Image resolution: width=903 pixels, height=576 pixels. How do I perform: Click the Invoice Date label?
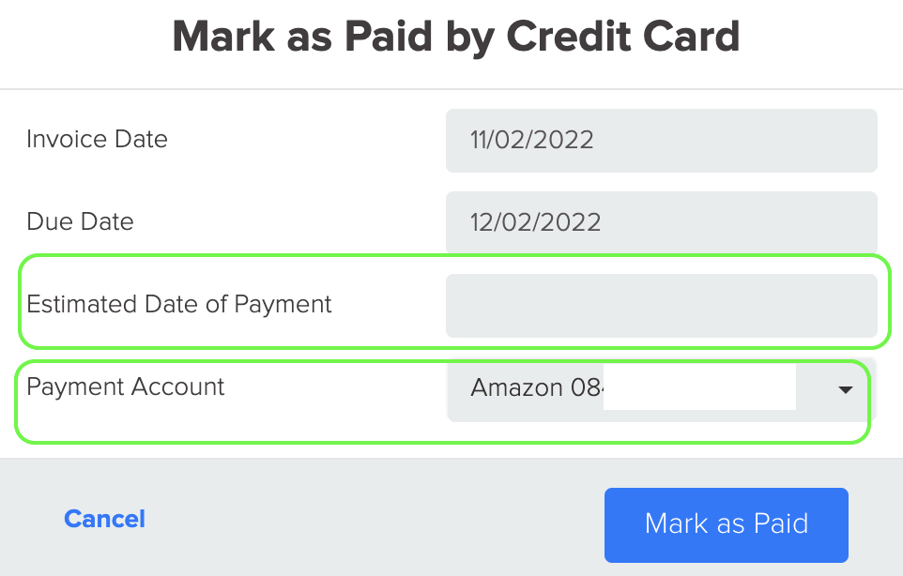96,140
